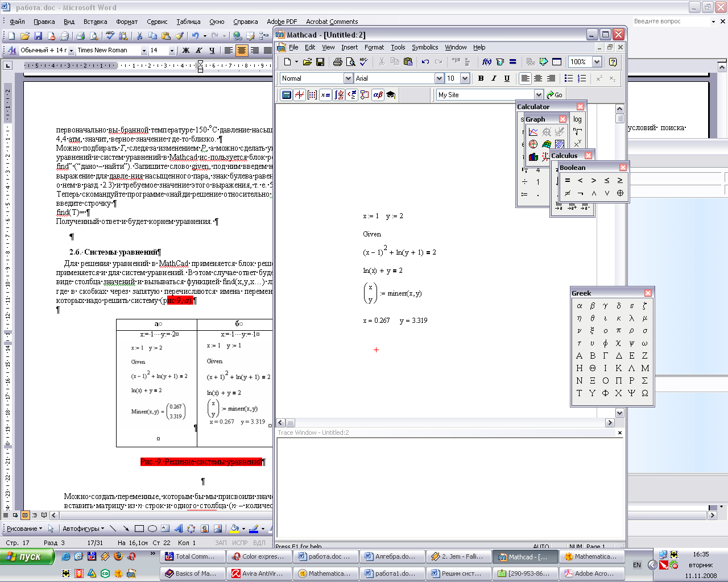The height and width of the screenshot is (582, 728).
Task: Click the Print icon in Mathcad toolbar
Action: [338, 61]
